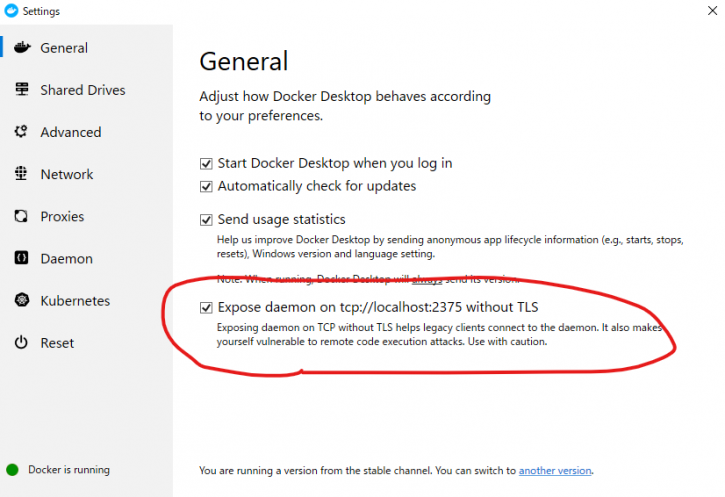
Task: Click the Docker logo in title bar
Action: pyautogui.click(x=11, y=11)
